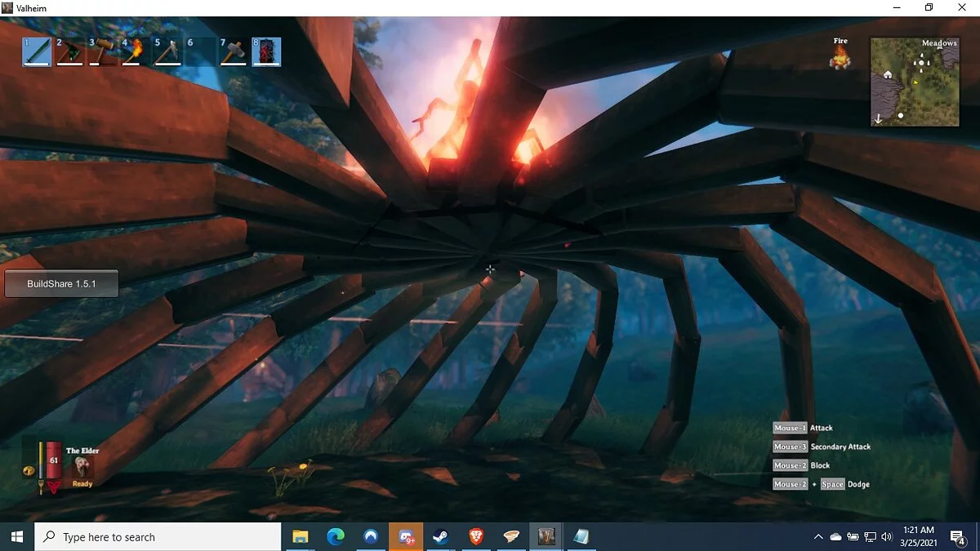
Task: Select the axe in hotbar slot 5
Action: pos(168,52)
